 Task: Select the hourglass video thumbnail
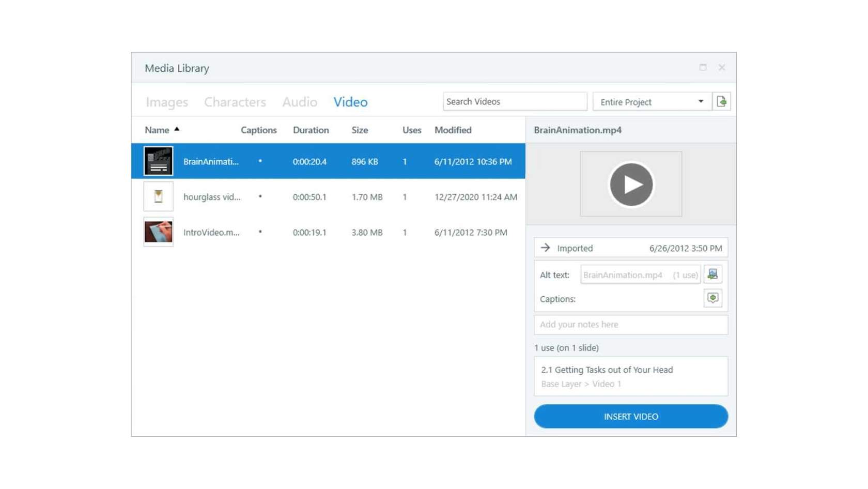[x=158, y=197]
